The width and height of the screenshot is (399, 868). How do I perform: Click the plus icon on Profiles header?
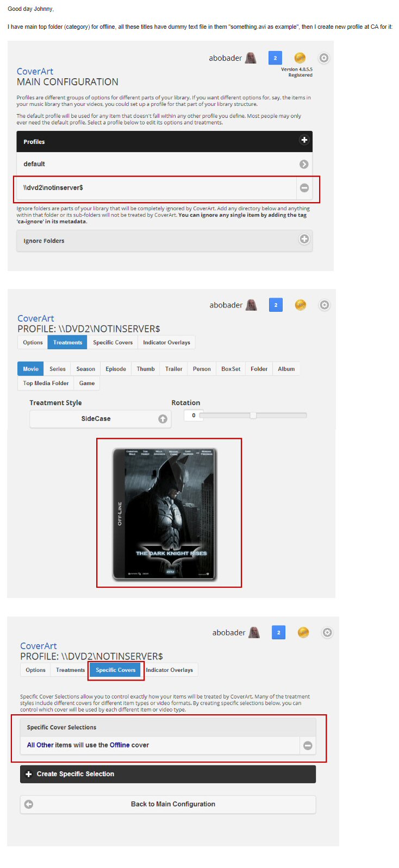pyautogui.click(x=304, y=140)
